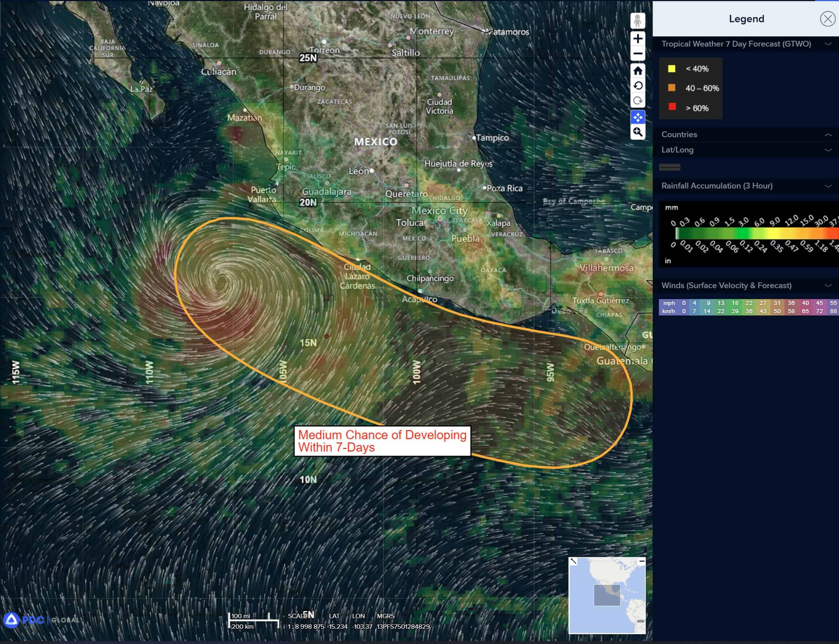839x644 pixels.
Task: Collapse the Rainfall Accumulation (3 Hour) section
Action: tap(828, 186)
